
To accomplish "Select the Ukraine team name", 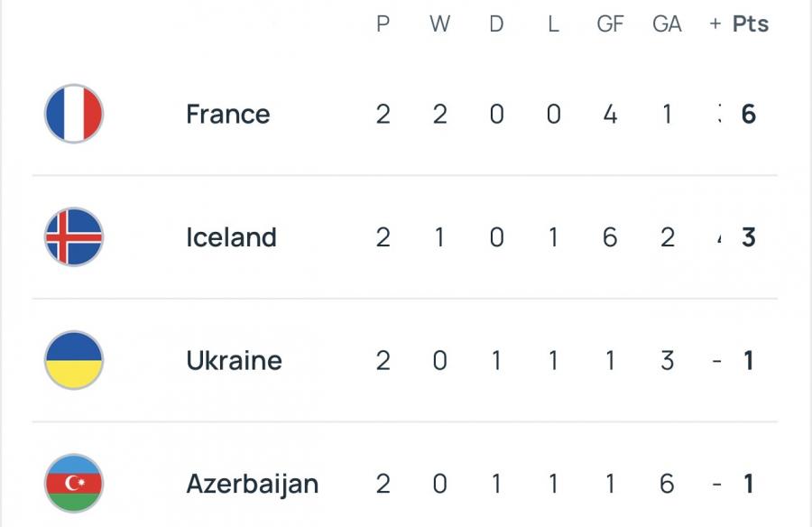I will (234, 360).
